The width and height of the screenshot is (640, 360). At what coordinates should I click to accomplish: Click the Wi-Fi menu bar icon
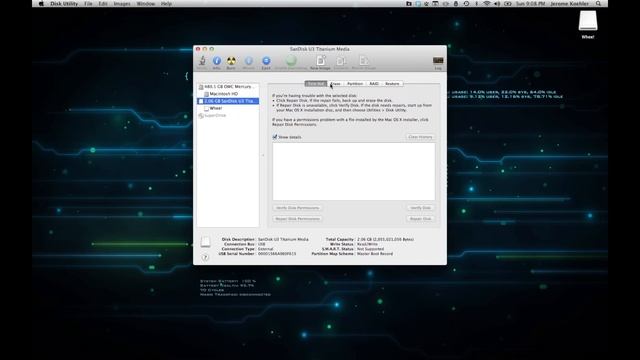pyautogui.click(x=487, y=4)
